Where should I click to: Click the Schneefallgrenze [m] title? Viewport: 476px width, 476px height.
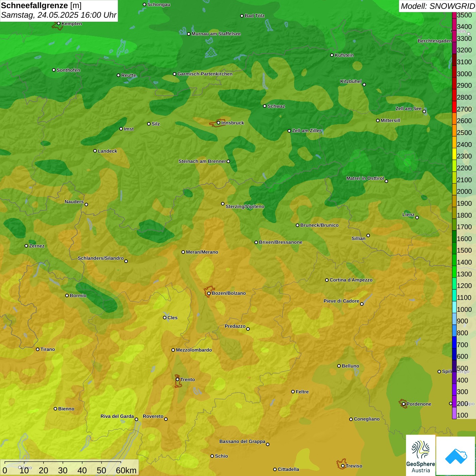click(41, 5)
